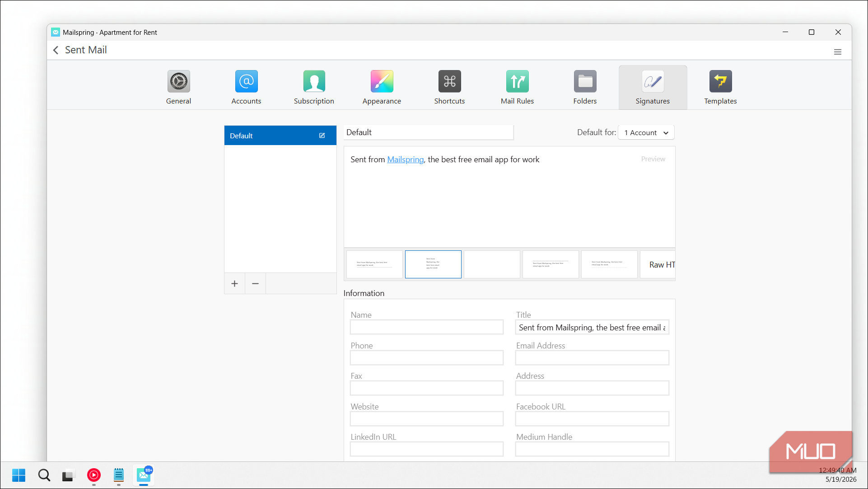Image resolution: width=868 pixels, height=489 pixels.
Task: Click the Title input field
Action: [x=592, y=327]
